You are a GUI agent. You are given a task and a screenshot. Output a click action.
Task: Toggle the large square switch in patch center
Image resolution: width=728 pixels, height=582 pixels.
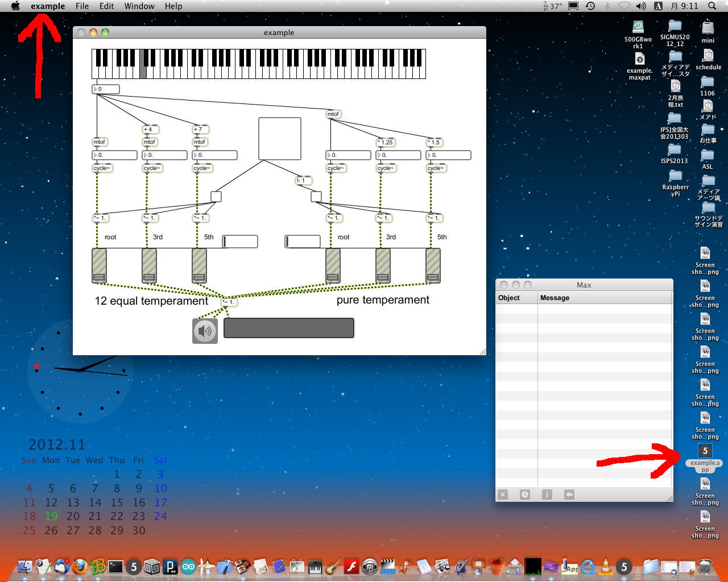[x=280, y=139]
